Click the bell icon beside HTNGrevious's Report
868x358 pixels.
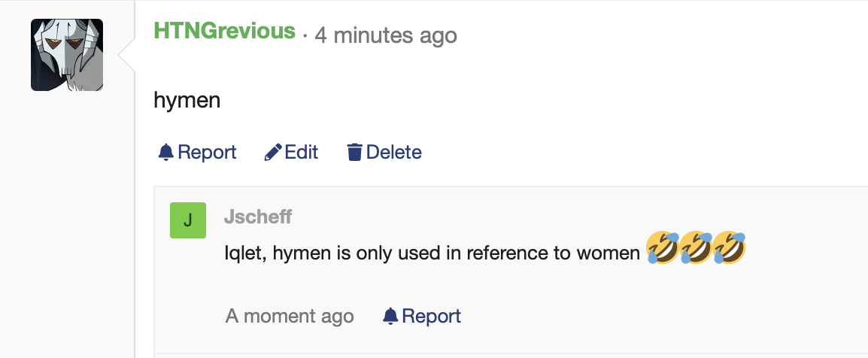click(166, 153)
